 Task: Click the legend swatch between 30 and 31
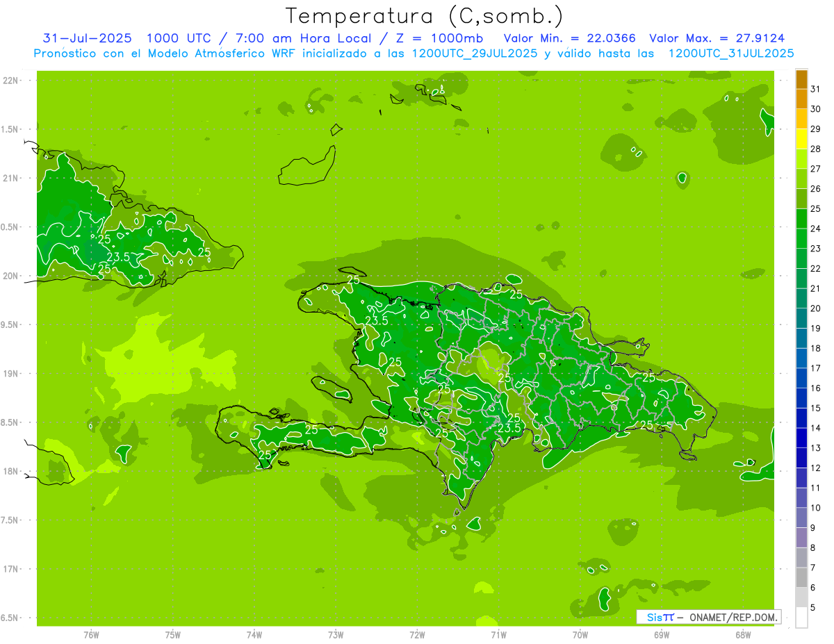[x=801, y=99]
